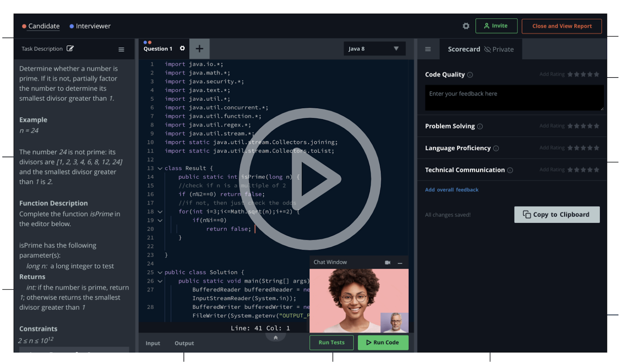Fold the main method at line 26

point(160,281)
